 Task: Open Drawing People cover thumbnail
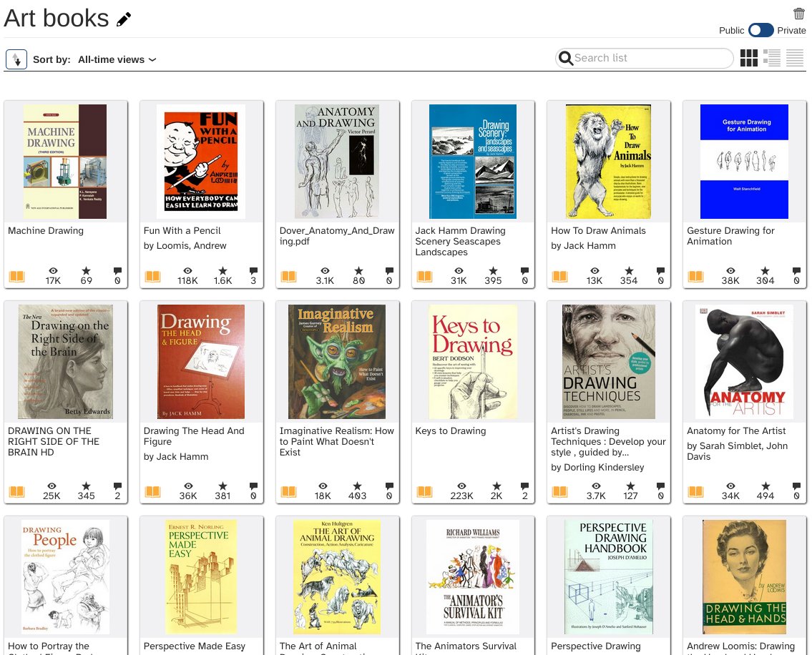65,577
